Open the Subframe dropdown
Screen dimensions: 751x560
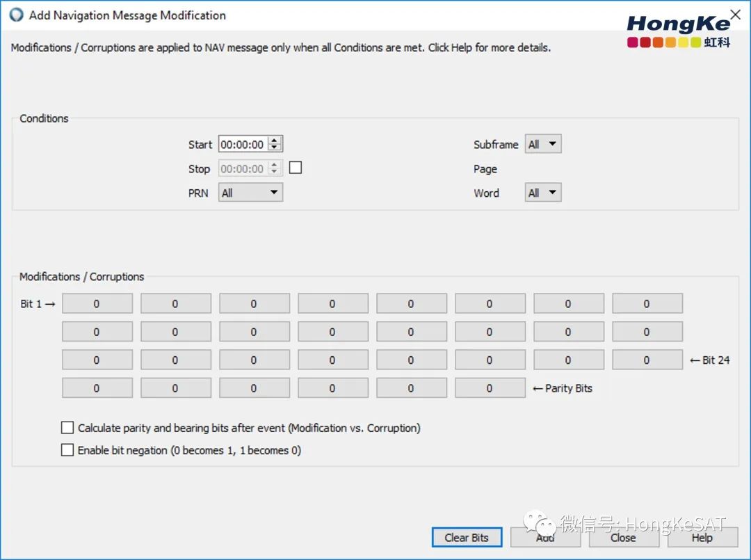click(x=543, y=144)
